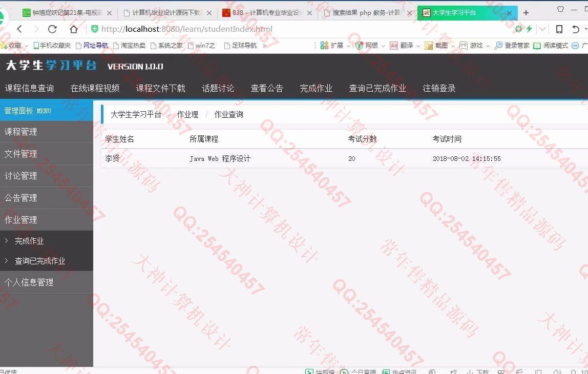Open the 足球导航 bookmark
Image resolution: width=588 pixels, height=374 pixels.
coord(240,46)
